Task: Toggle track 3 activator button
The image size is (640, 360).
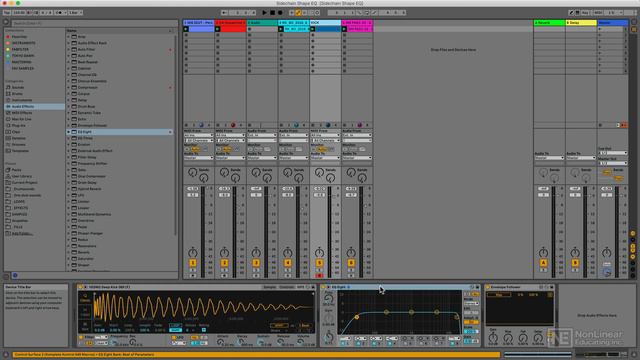Action: (x=256, y=263)
